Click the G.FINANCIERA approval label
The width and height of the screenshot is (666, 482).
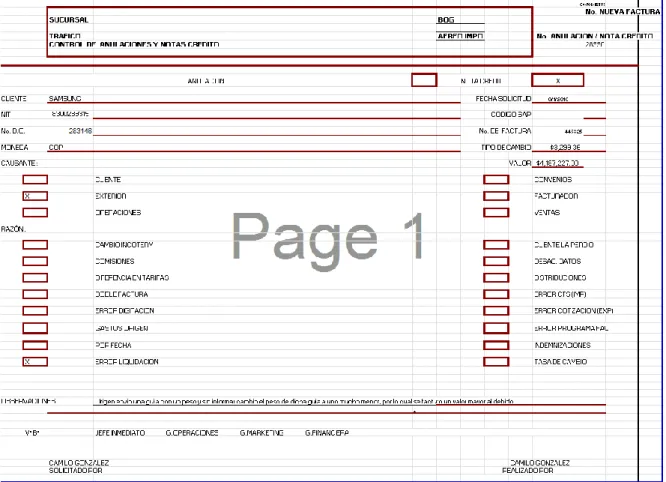(327, 433)
